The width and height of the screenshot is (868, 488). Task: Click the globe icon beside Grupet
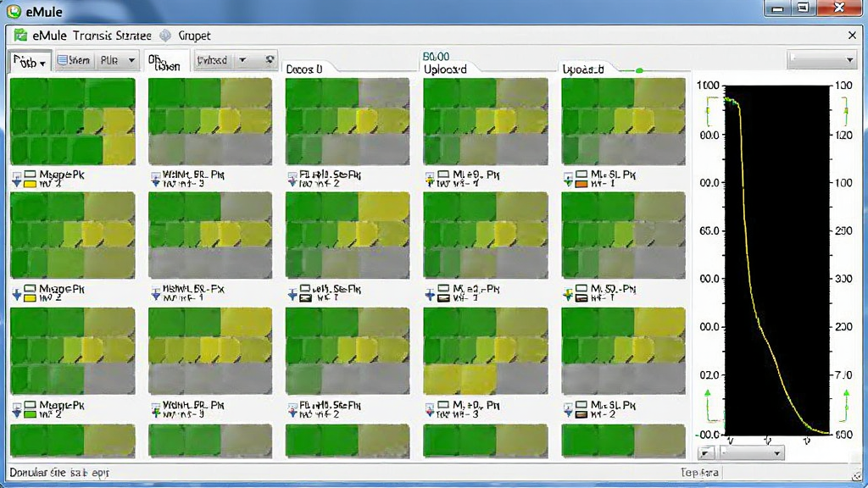click(x=165, y=36)
